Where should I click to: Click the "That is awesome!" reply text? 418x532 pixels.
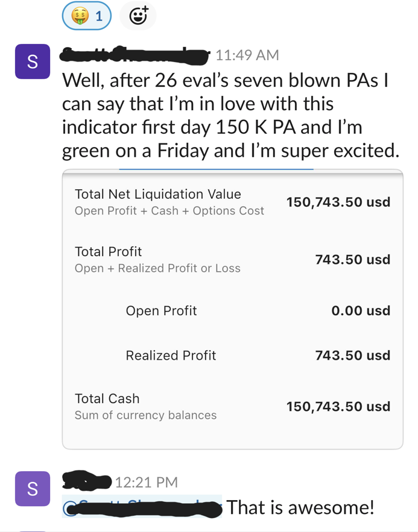pos(300,507)
